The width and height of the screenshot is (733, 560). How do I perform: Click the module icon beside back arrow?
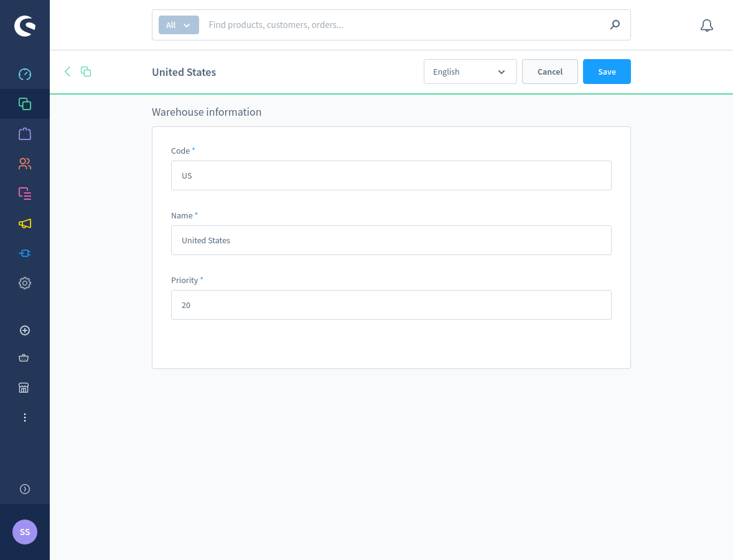[86, 72]
